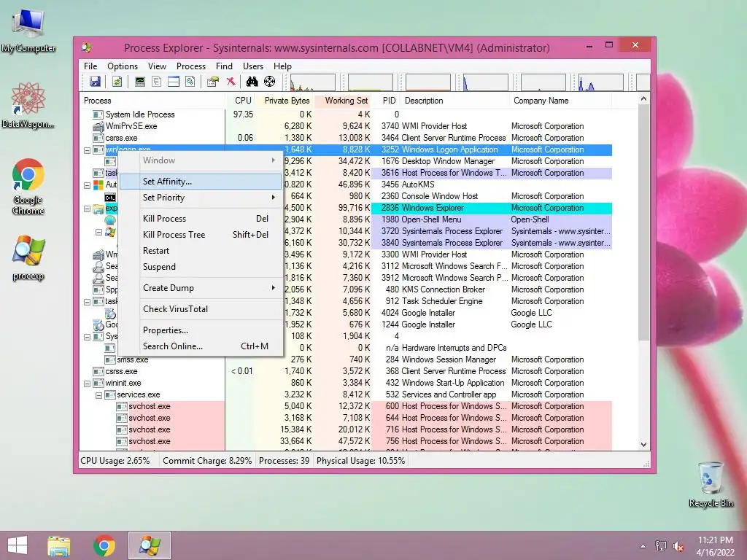
Task: Click the scroll down arrow of the process list
Action: 643,445
